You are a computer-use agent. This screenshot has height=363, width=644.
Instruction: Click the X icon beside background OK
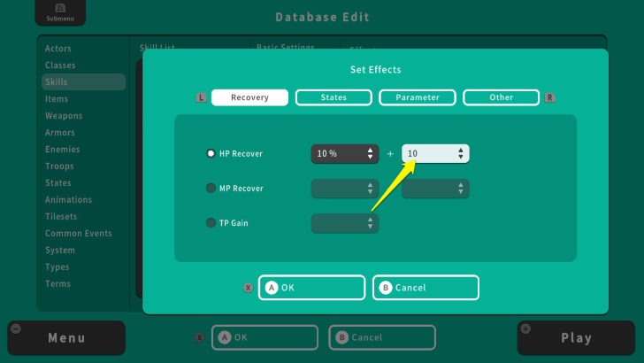200,337
